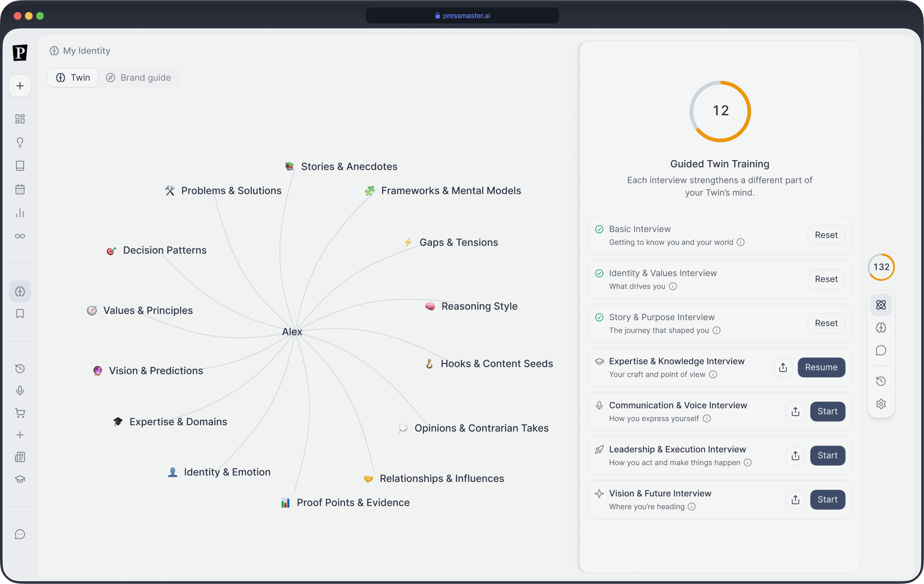924x584 pixels.
Task: Click the infinity loop icon in sidebar
Action: [20, 236]
